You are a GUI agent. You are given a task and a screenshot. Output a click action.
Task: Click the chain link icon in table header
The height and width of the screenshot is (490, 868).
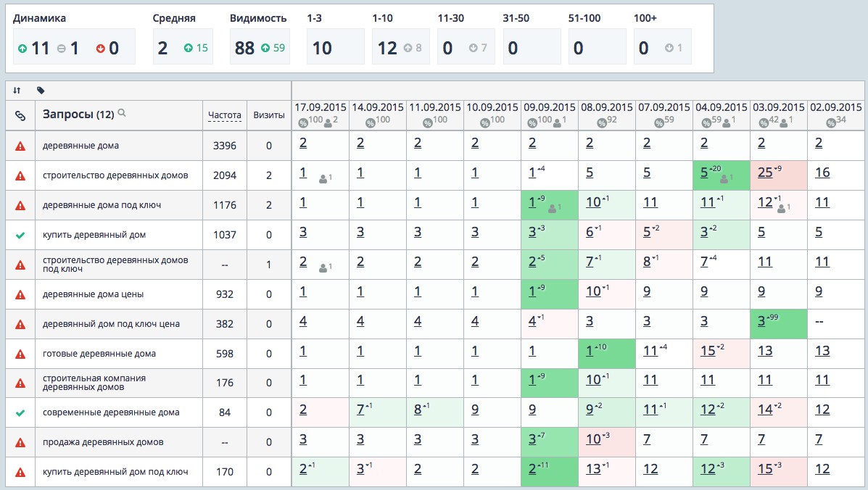pos(20,115)
